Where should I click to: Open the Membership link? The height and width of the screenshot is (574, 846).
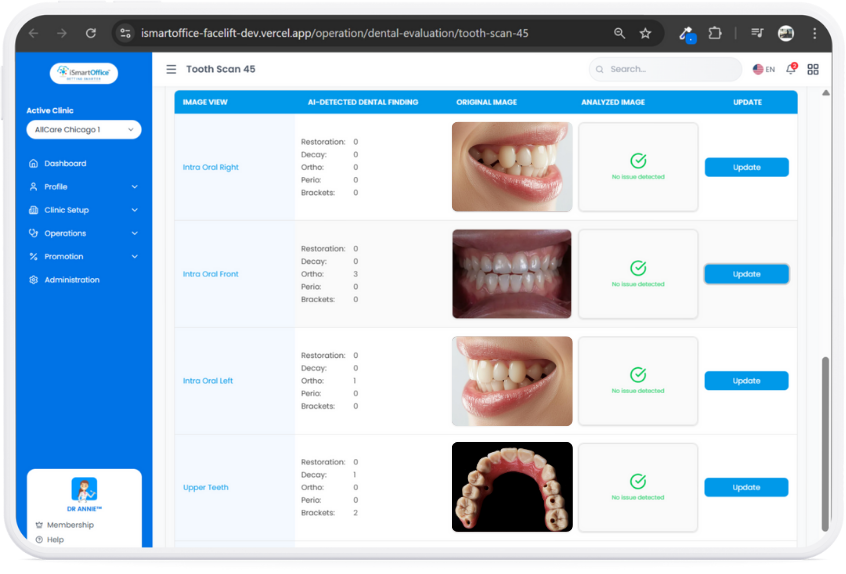point(70,525)
